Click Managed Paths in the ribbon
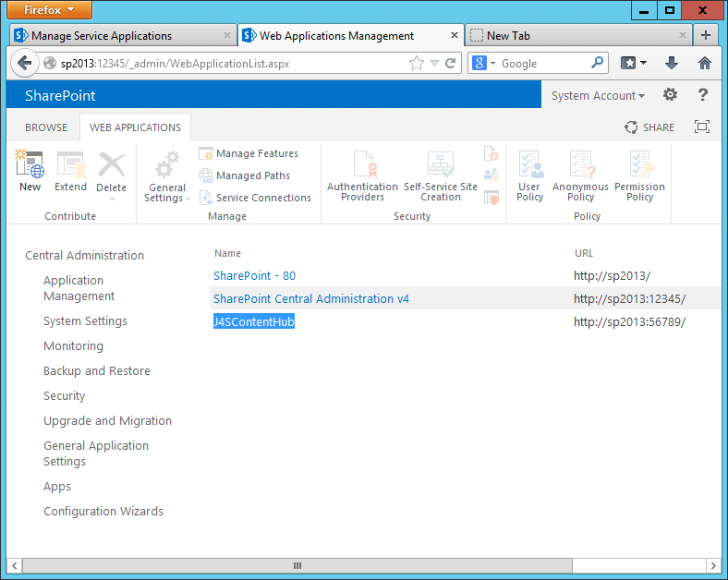 click(244, 175)
